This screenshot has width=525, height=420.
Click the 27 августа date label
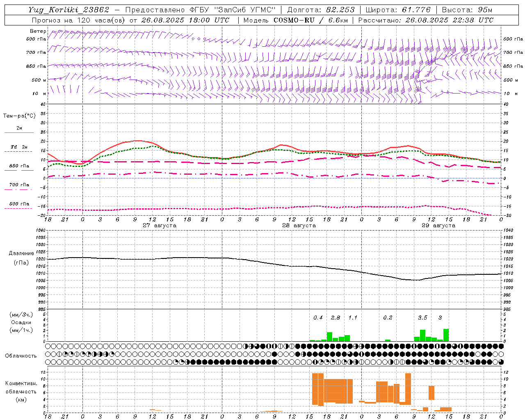point(160,226)
